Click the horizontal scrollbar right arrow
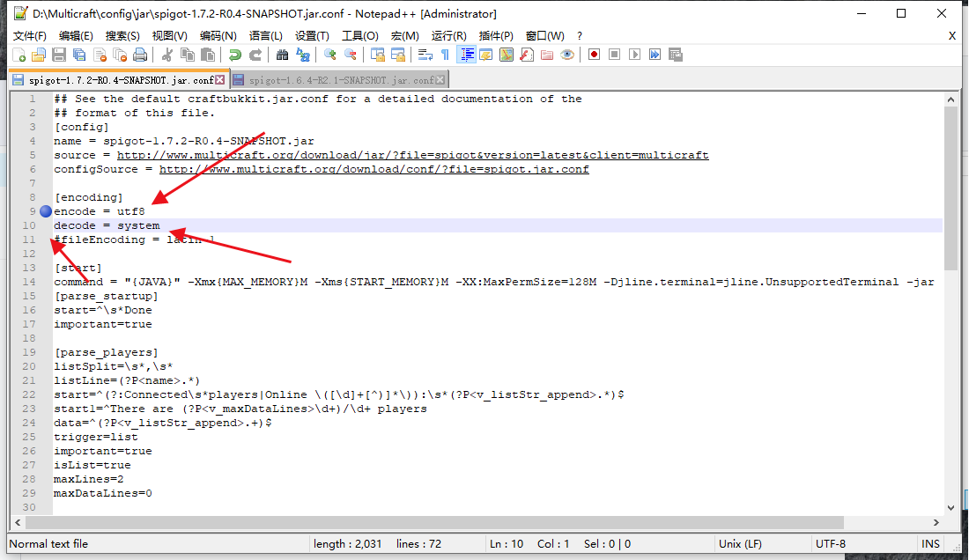Viewport: 969px width, 560px height. pyautogui.click(x=936, y=522)
